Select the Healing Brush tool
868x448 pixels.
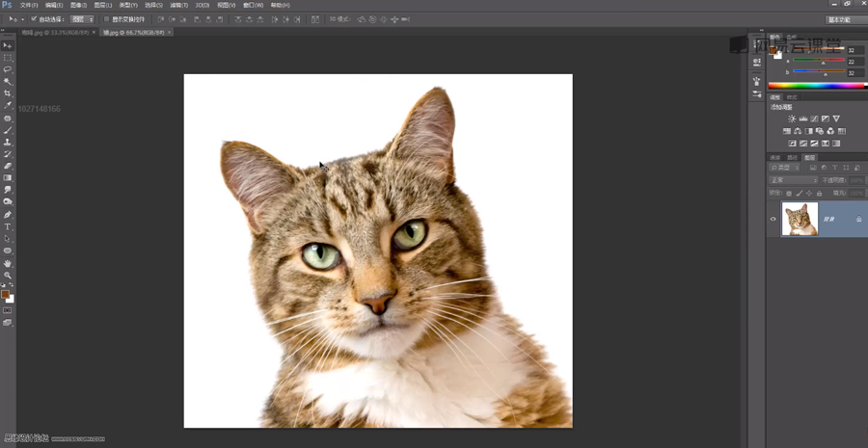[x=8, y=119]
